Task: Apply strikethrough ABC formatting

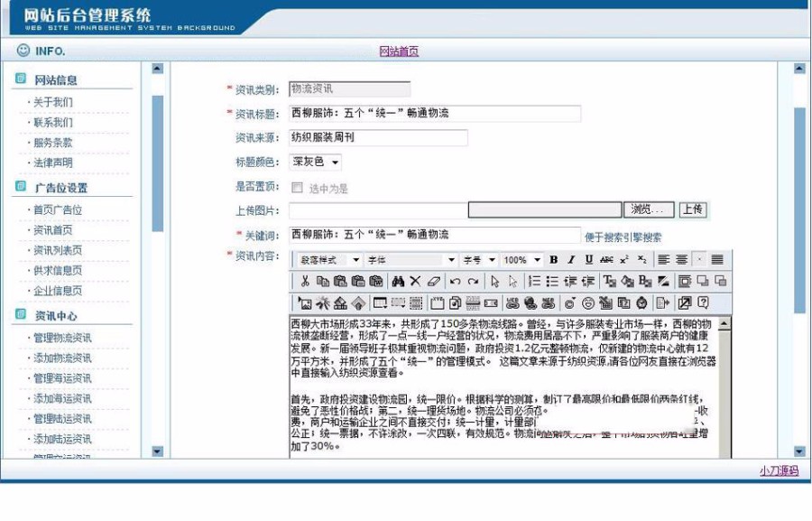Action: [606, 260]
